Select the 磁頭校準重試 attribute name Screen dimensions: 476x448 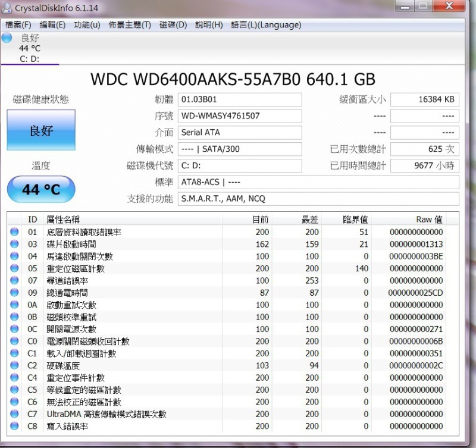(x=71, y=317)
